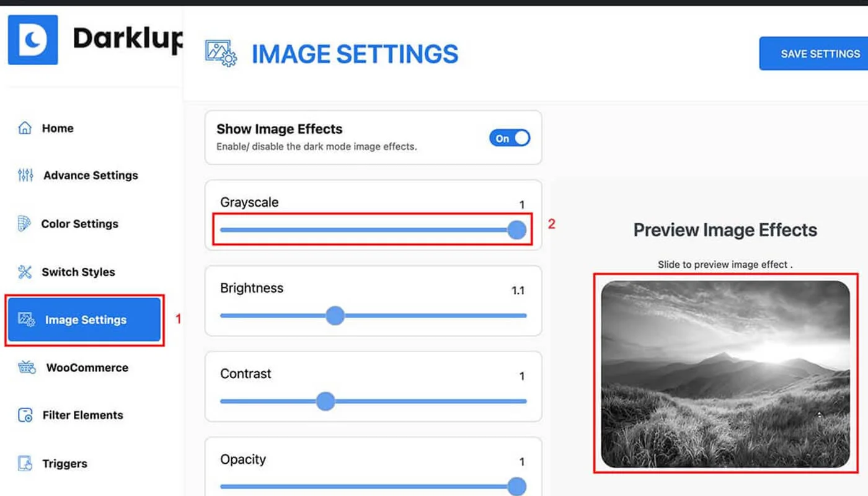Click the Color Settings palette icon
Viewport: 868px width, 496px height.
click(x=24, y=224)
